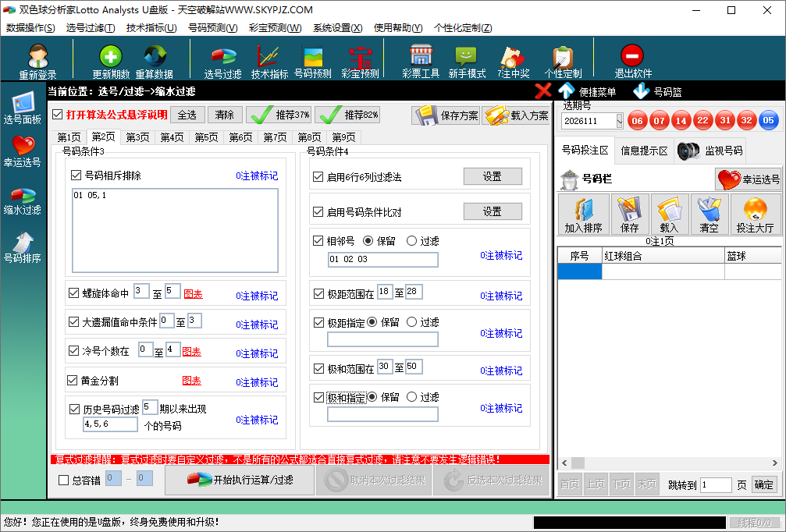
Task: Open 幸运选号 heart icon in sidebar
Action: [22, 151]
